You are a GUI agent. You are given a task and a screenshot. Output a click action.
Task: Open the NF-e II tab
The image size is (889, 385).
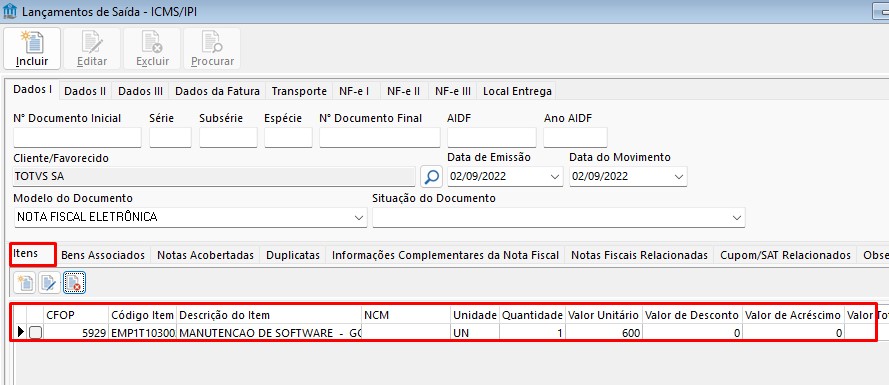click(x=403, y=91)
